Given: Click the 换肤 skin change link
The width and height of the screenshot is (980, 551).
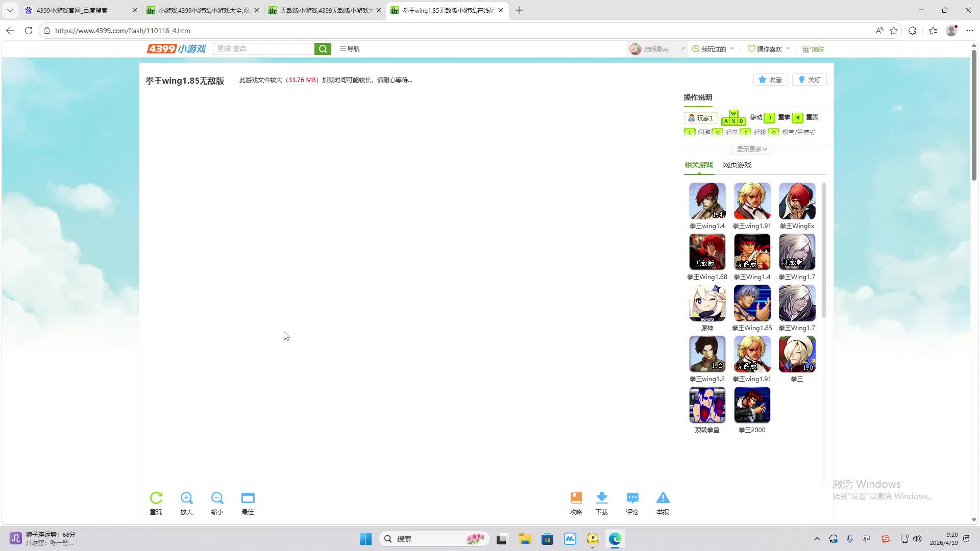Looking at the screenshot, I should point(813,49).
